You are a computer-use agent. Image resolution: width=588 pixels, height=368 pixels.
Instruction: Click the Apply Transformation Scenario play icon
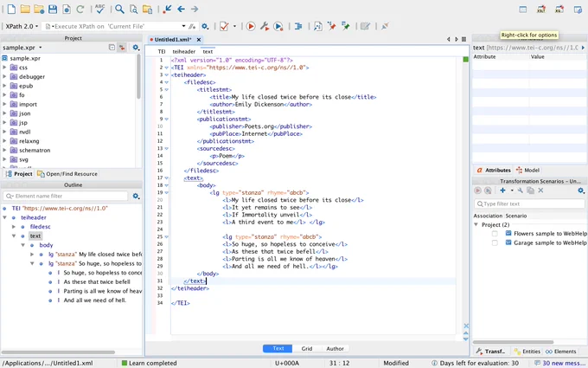251,26
